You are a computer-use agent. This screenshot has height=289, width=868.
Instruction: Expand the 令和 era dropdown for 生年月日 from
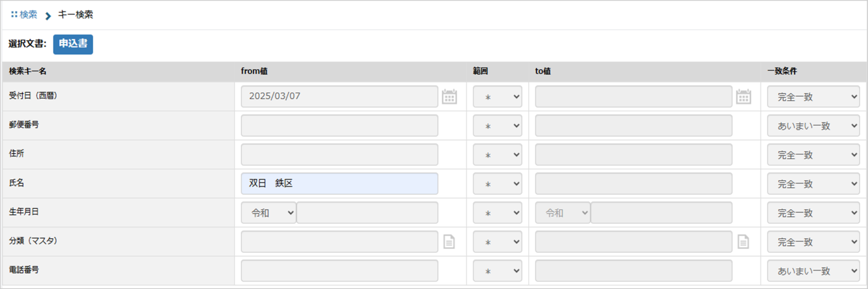tap(269, 213)
